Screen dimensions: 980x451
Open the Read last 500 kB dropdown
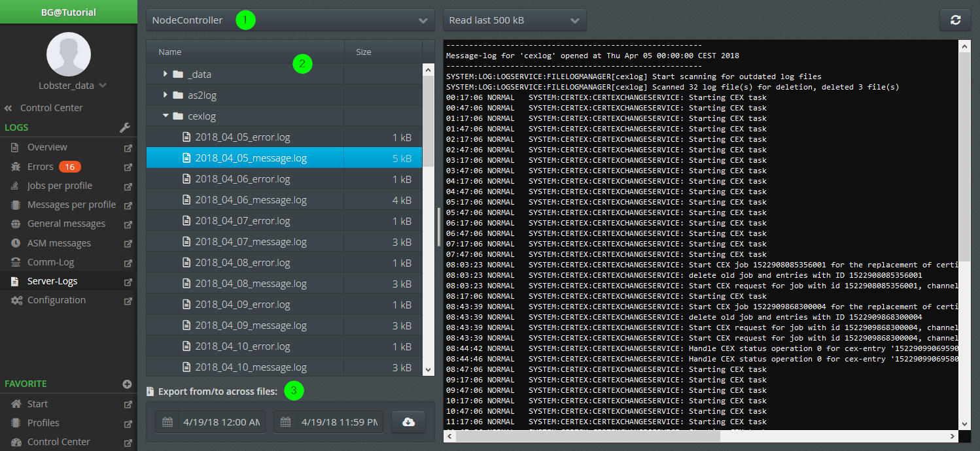515,20
